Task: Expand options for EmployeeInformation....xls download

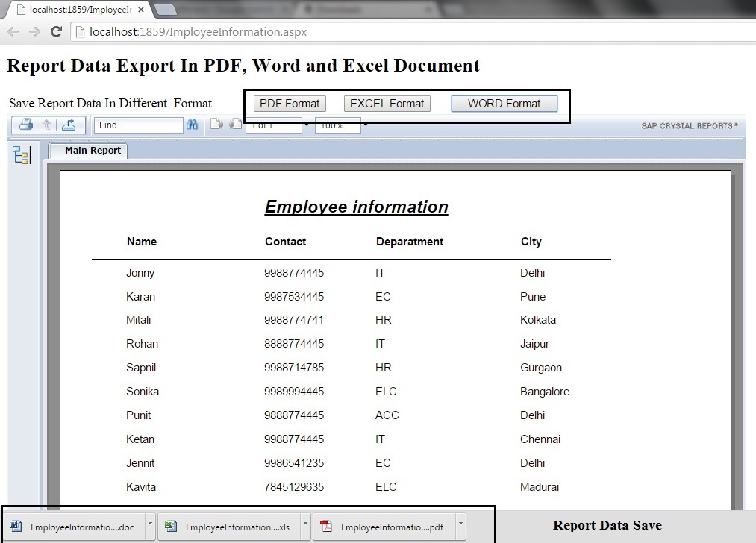Action: coord(305,526)
